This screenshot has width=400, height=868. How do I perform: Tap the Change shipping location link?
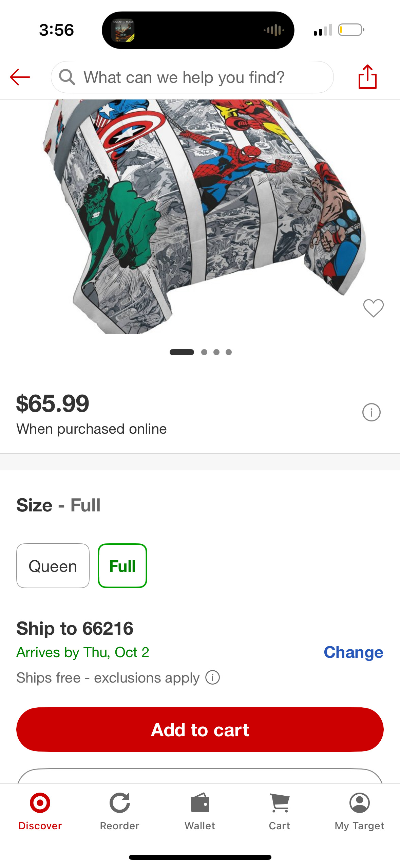click(x=353, y=652)
